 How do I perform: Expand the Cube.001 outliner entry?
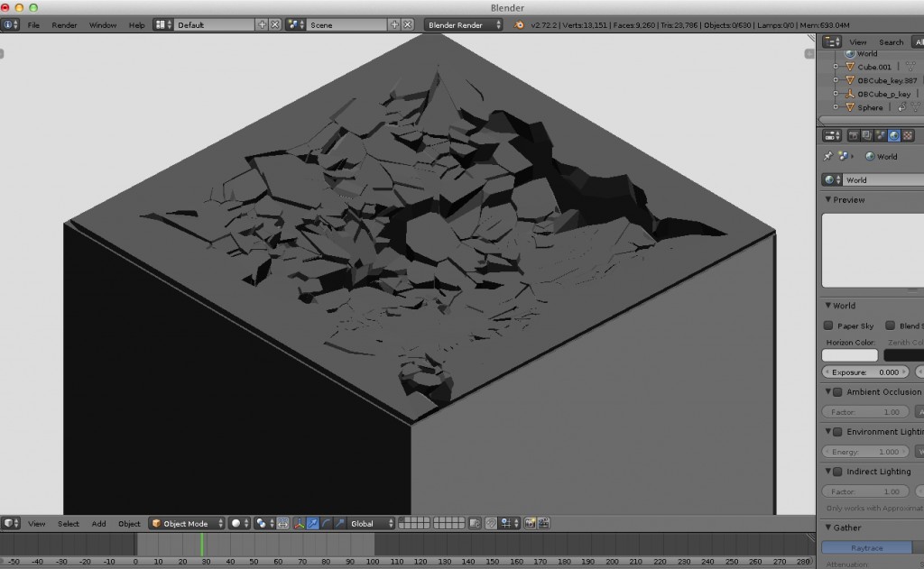(x=836, y=67)
